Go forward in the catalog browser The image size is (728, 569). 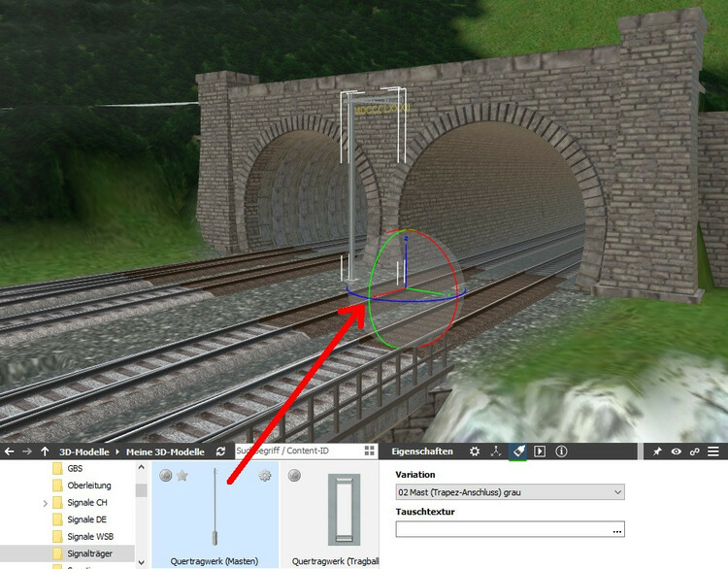[x=27, y=452]
